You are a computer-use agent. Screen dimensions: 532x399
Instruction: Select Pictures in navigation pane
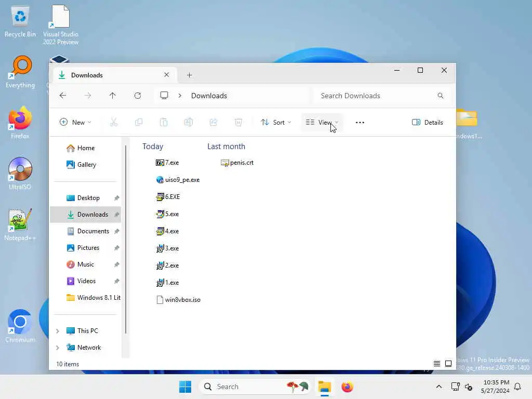click(x=86, y=248)
